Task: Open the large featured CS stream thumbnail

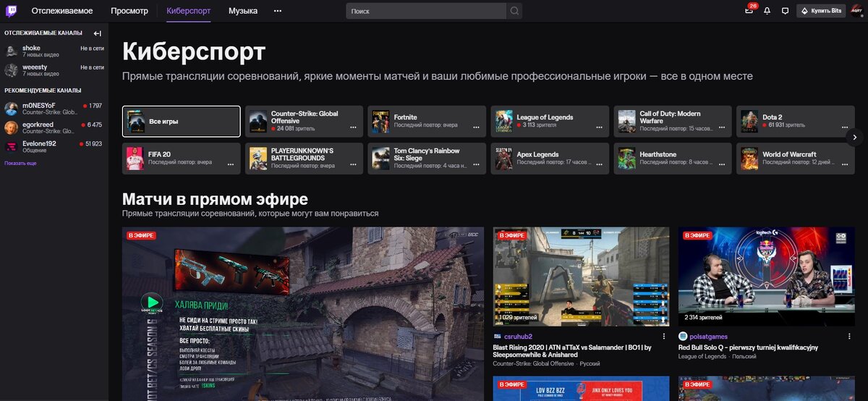Action: tap(303, 314)
